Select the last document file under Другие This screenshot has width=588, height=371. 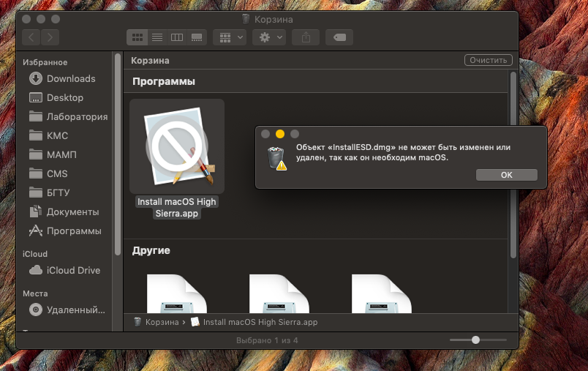382,293
